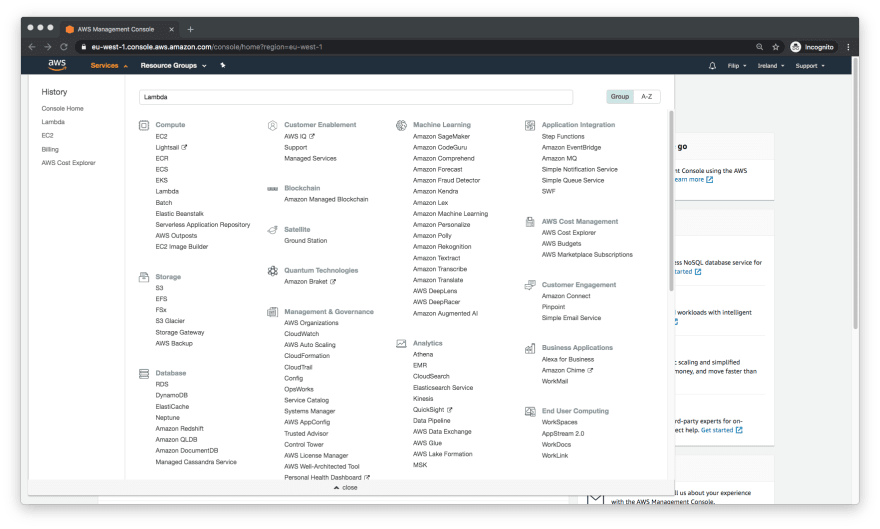Click the End User Computing category icon
The width and height of the screenshot is (880, 529).
click(x=530, y=411)
